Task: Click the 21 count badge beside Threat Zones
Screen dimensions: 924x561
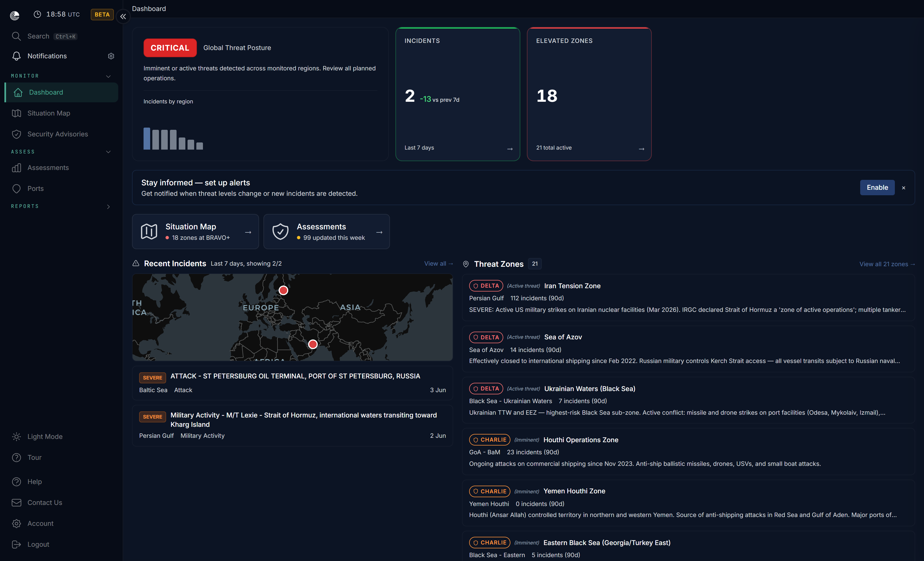Action: (534, 264)
